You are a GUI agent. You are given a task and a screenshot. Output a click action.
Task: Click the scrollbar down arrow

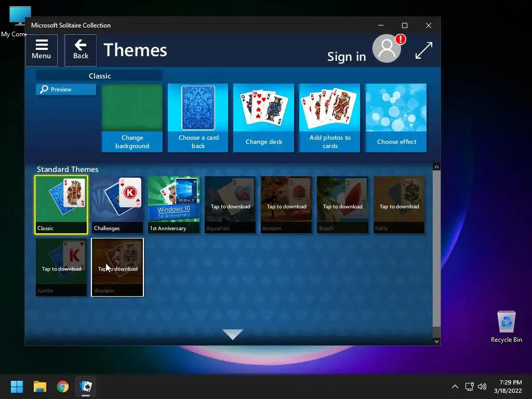point(436,341)
